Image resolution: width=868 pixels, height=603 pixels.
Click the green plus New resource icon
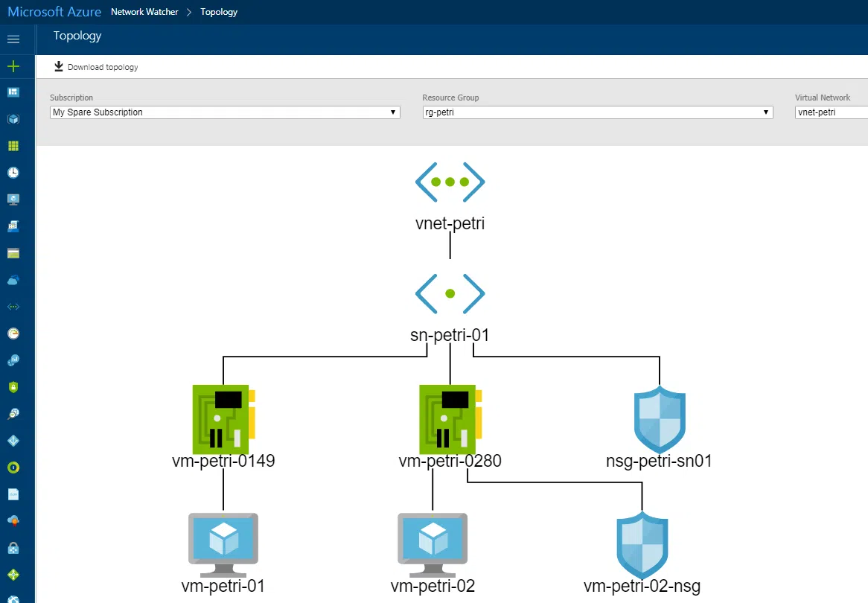(13, 66)
